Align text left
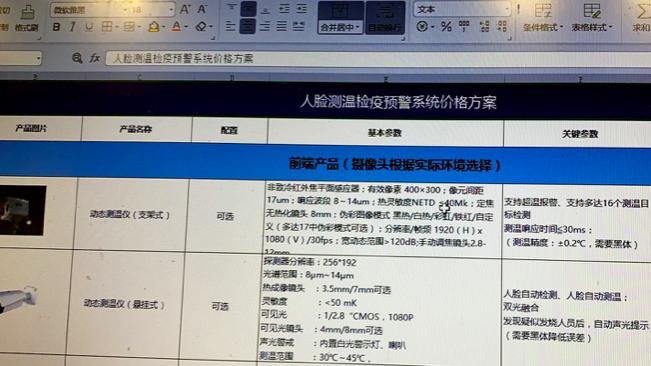Image resolution: width=651 pixels, height=366 pixels. [230, 27]
